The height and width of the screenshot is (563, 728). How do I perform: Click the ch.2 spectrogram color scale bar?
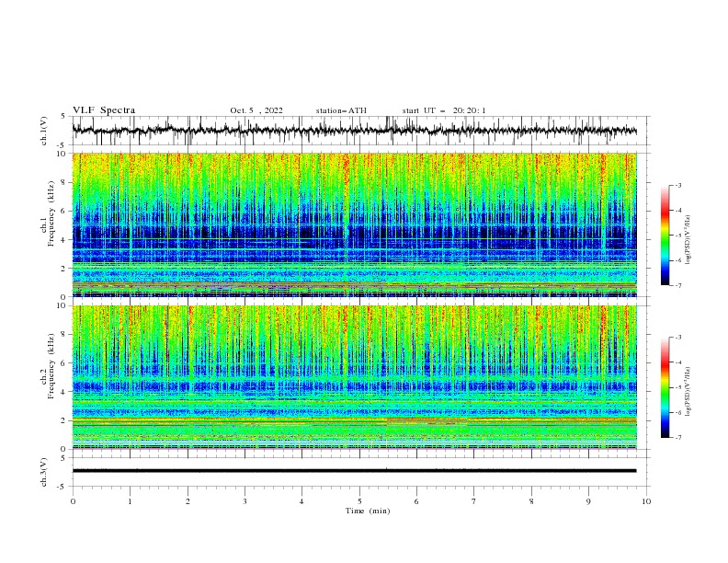point(665,387)
